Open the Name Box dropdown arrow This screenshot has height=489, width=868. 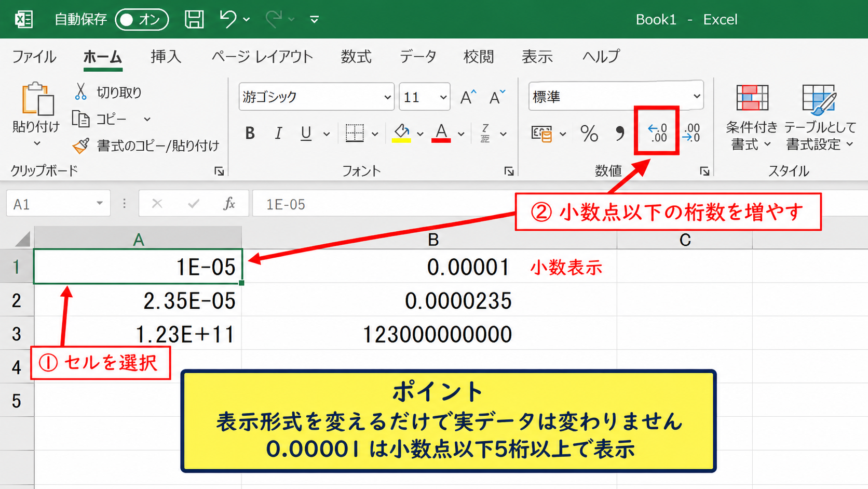(x=99, y=204)
